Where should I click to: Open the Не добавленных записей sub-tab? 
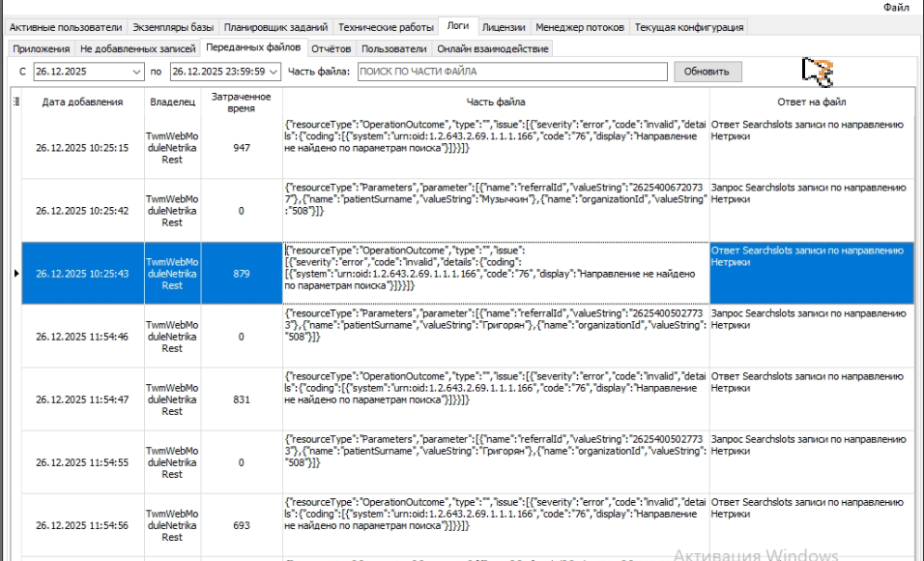tap(138, 48)
